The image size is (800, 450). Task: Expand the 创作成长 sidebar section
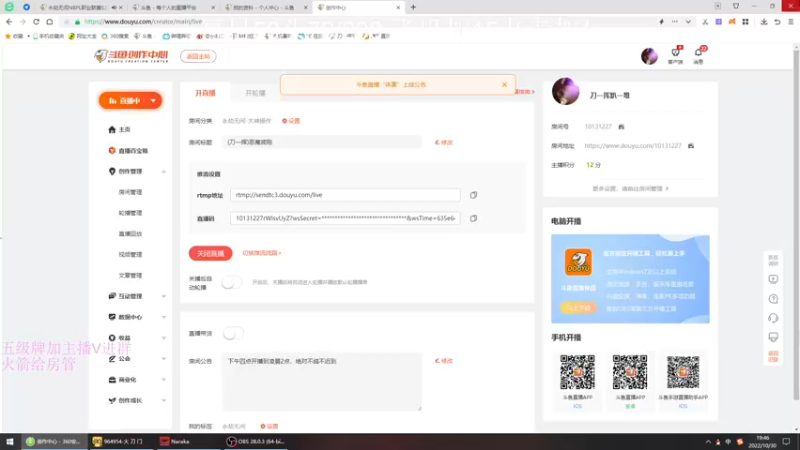click(164, 401)
